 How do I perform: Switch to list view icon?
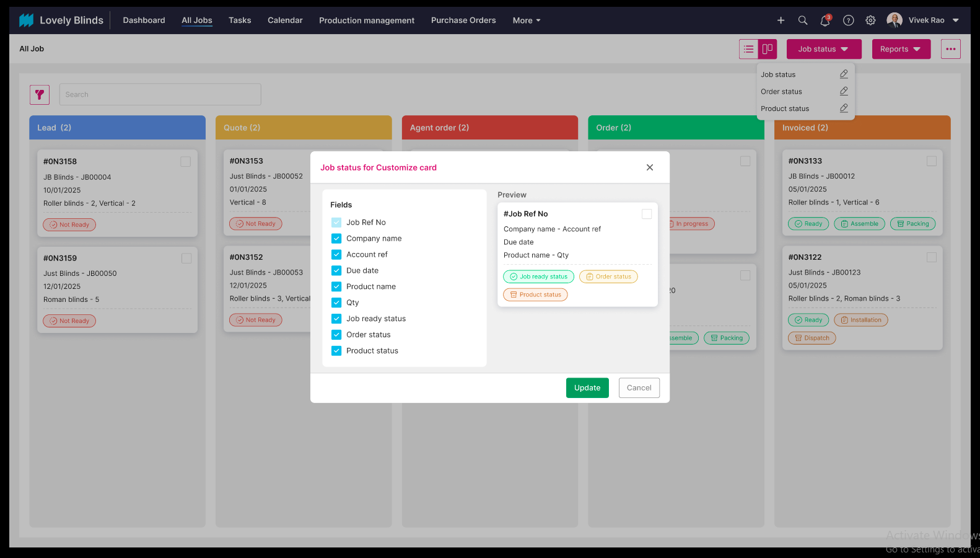click(x=748, y=49)
